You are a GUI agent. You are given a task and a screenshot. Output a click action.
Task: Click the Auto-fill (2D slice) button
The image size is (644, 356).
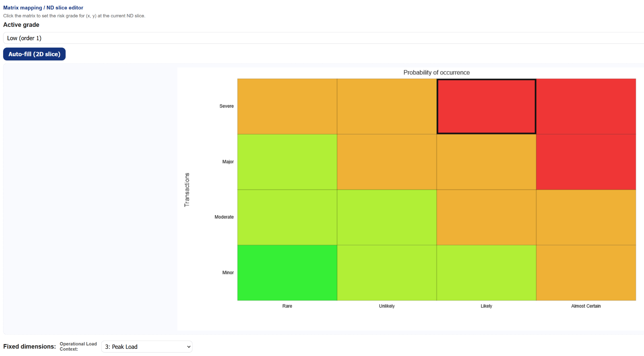coord(34,54)
